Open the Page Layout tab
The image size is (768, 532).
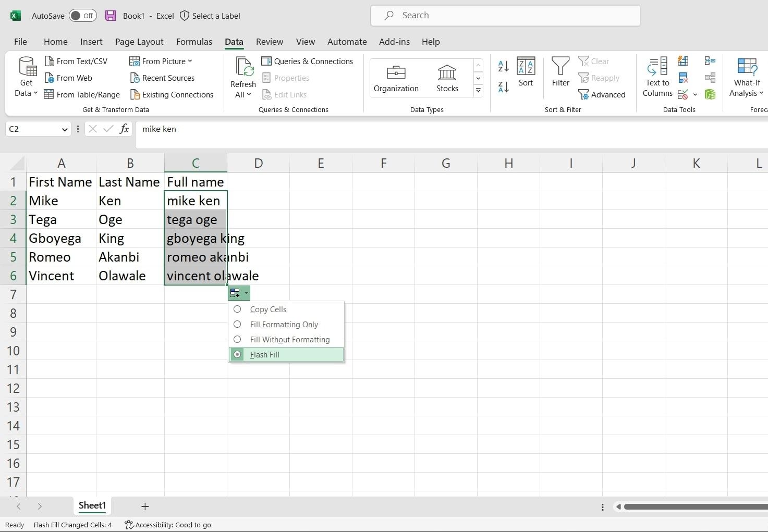pos(139,42)
